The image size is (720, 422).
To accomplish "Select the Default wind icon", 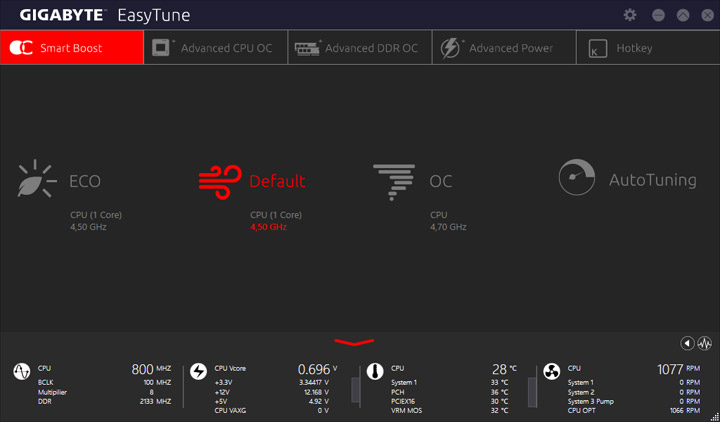I will coord(220,182).
